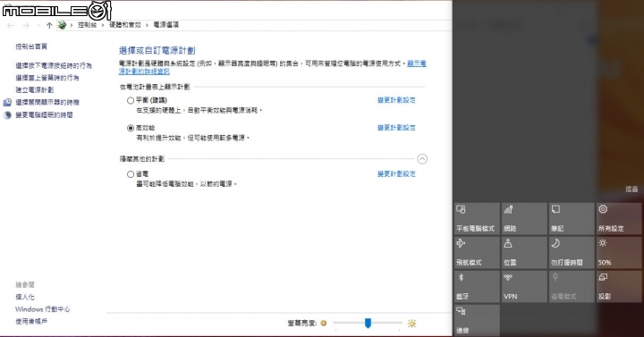
Task: Open the recent locations dropdown arrow
Action: 38,25
